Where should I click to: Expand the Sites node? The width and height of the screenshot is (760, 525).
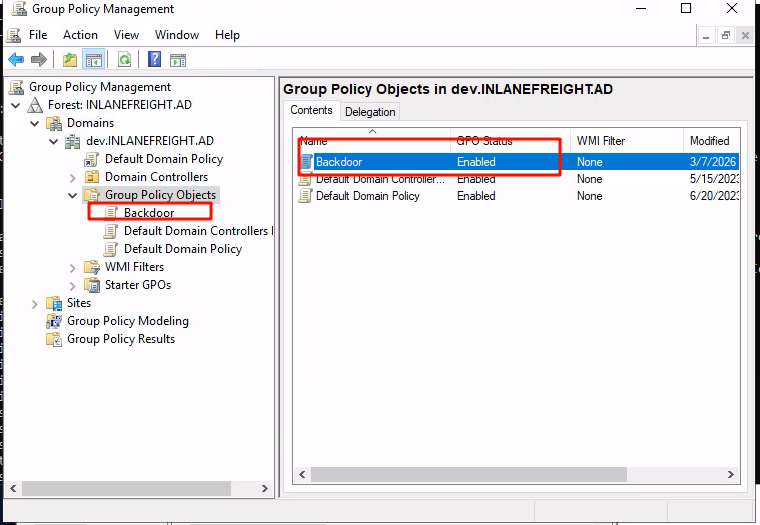coord(35,303)
